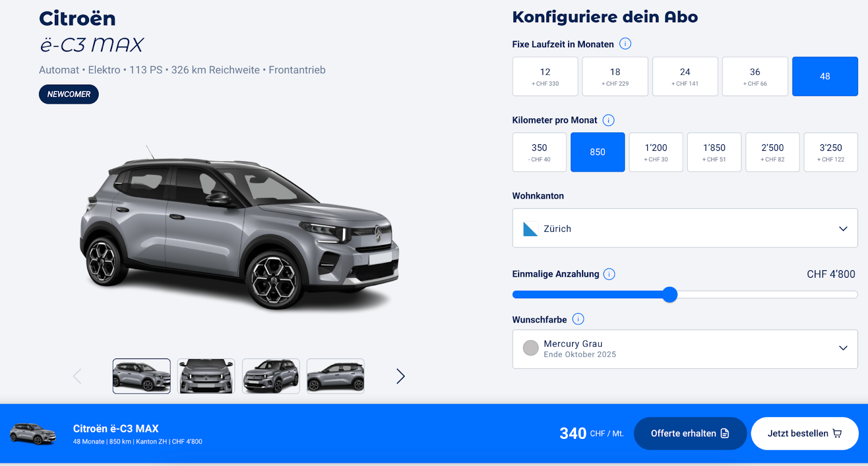
Task: Click Jetzt bestellen button
Action: click(x=805, y=433)
